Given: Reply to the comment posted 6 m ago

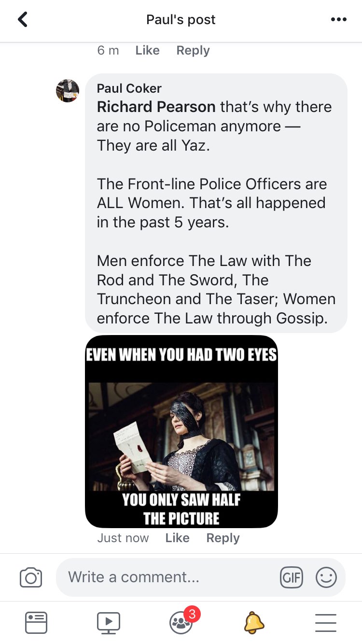Looking at the screenshot, I should 193,50.
